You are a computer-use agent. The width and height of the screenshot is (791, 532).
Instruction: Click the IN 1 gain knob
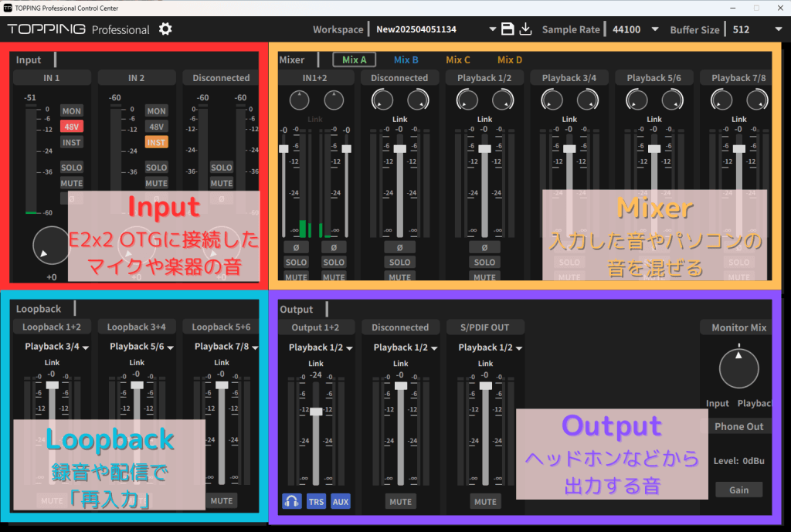(51, 246)
